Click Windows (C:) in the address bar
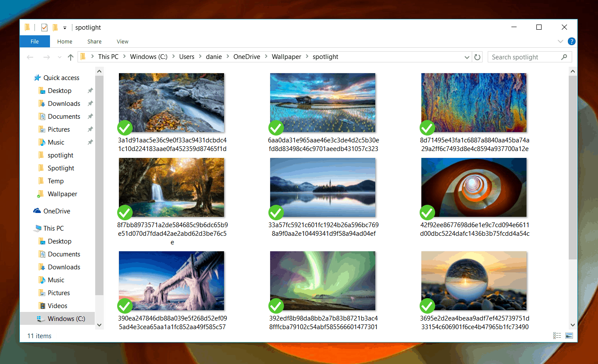The image size is (598, 364). coord(149,57)
